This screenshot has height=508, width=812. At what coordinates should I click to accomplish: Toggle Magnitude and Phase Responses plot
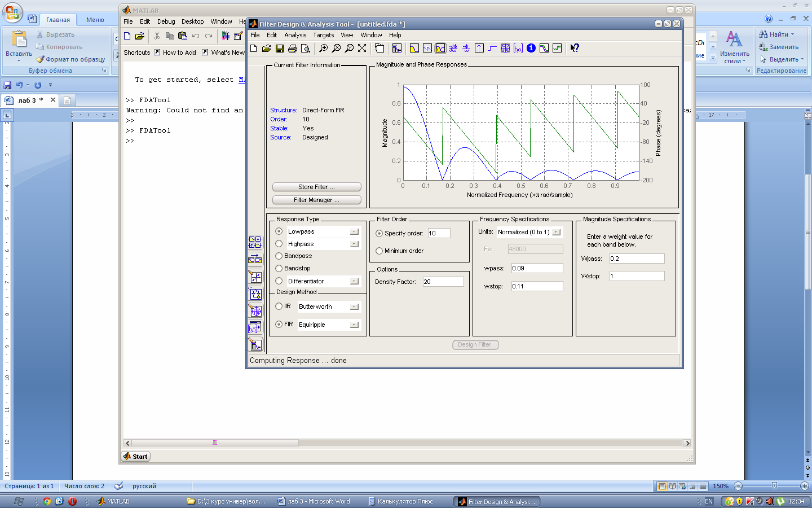(x=440, y=49)
